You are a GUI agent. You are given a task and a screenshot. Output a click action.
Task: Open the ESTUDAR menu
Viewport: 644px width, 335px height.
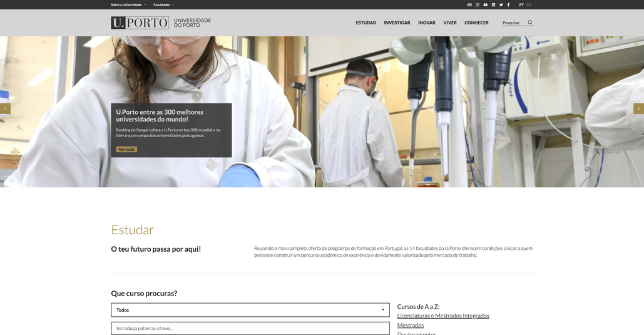click(366, 23)
